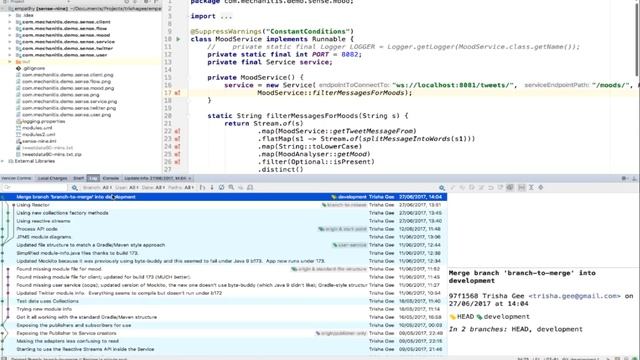
Task: Click the IntelliSort toggle icon in log toolbar
Action: tap(202, 187)
